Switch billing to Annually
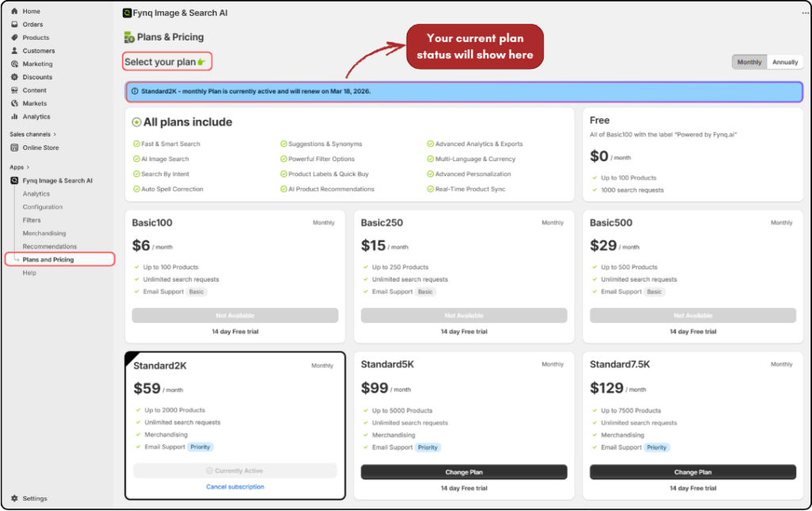 pos(785,62)
